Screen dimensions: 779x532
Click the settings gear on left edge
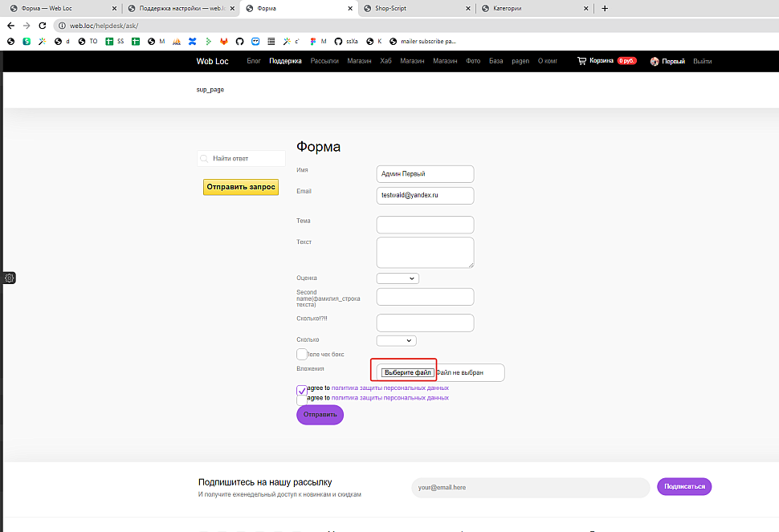9,278
